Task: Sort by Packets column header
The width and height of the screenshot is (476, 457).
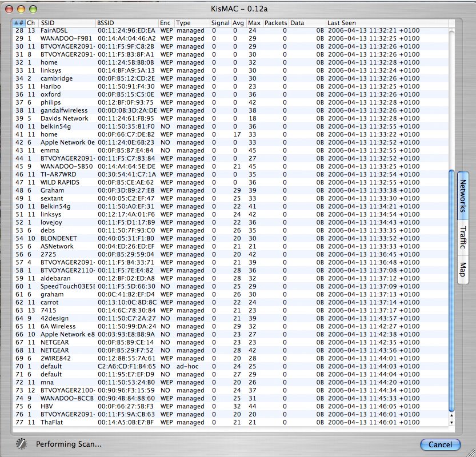Action: point(275,23)
